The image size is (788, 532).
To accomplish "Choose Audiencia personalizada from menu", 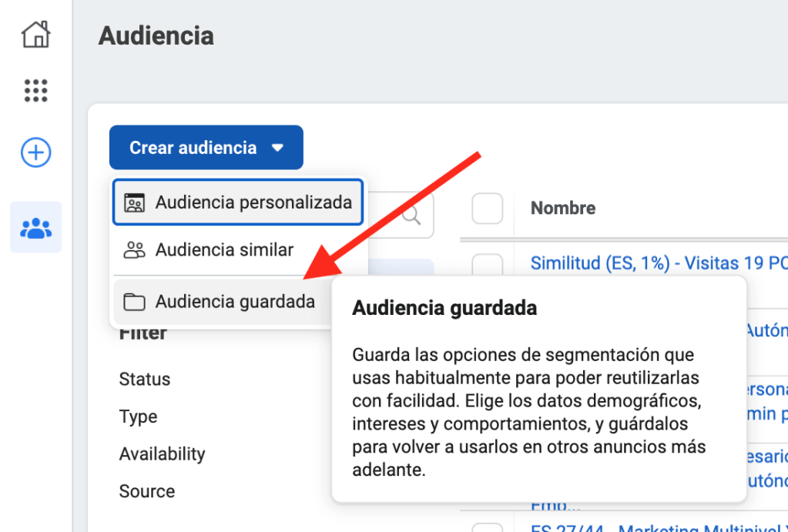I will pyautogui.click(x=238, y=202).
